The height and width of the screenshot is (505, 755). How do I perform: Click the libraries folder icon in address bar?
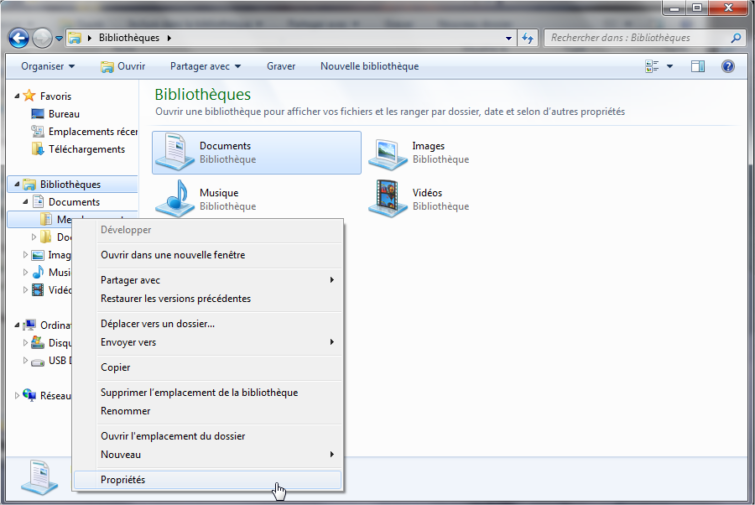[x=75, y=38]
